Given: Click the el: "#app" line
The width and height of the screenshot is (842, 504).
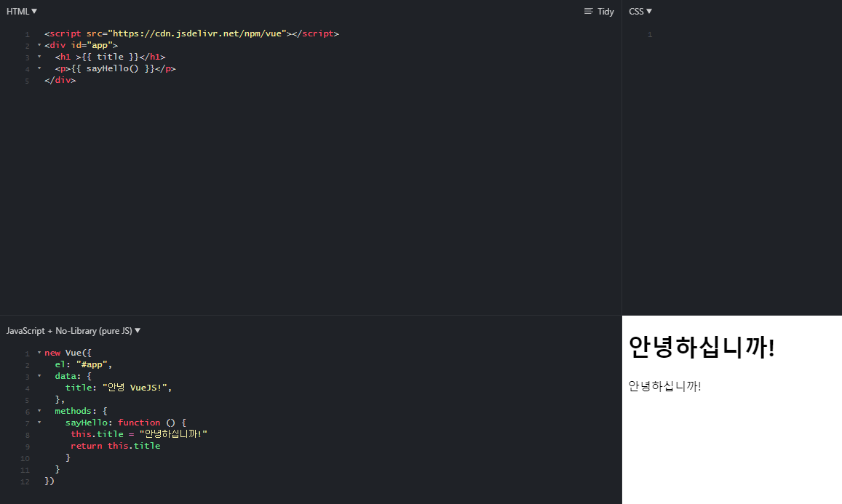Looking at the screenshot, I should click(x=83, y=364).
